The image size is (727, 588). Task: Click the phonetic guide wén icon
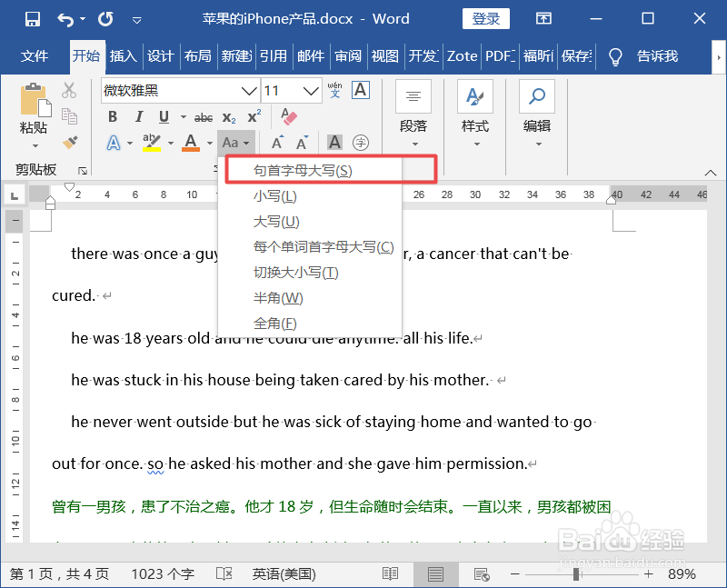coord(334,90)
